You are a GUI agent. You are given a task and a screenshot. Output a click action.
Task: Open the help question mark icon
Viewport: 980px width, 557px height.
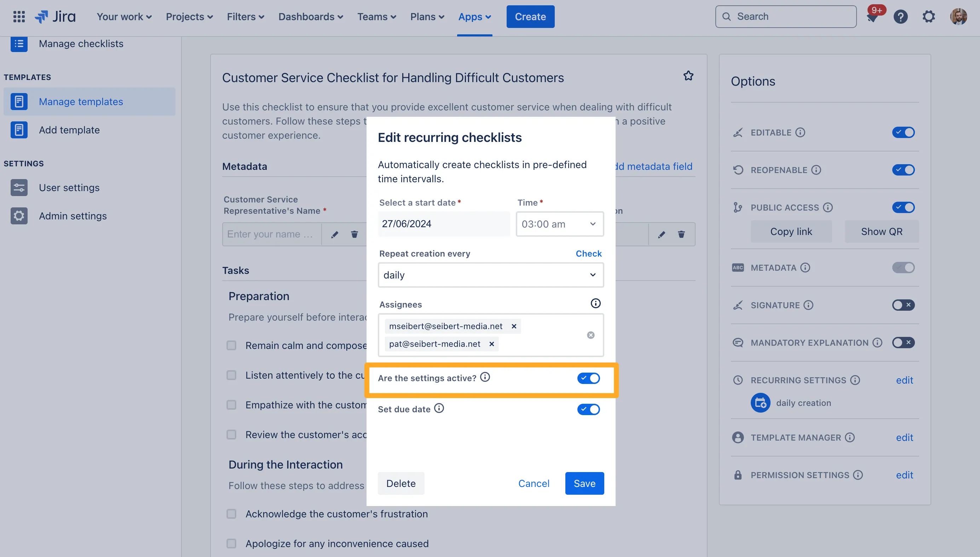(900, 17)
